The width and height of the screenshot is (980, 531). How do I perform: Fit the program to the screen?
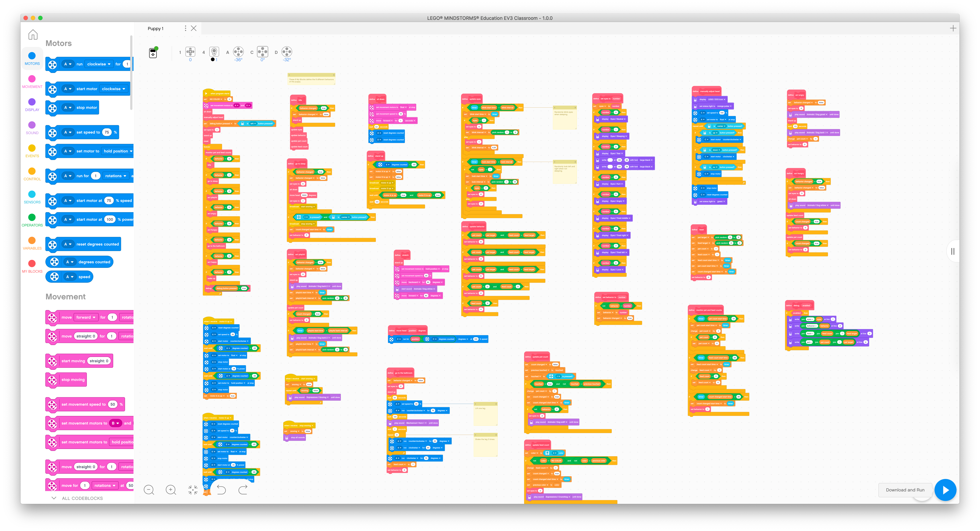pos(193,490)
